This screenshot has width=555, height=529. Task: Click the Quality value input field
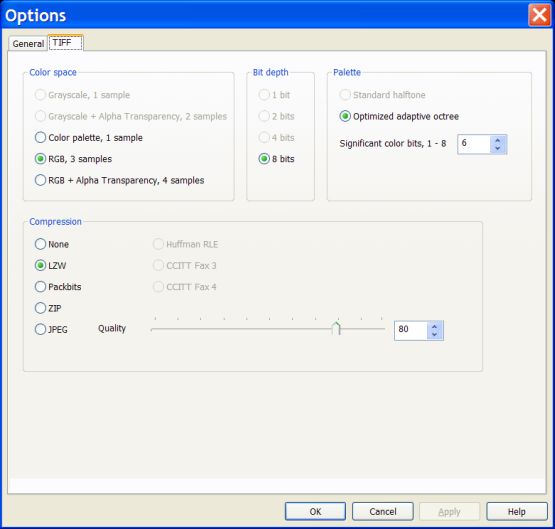click(x=411, y=330)
